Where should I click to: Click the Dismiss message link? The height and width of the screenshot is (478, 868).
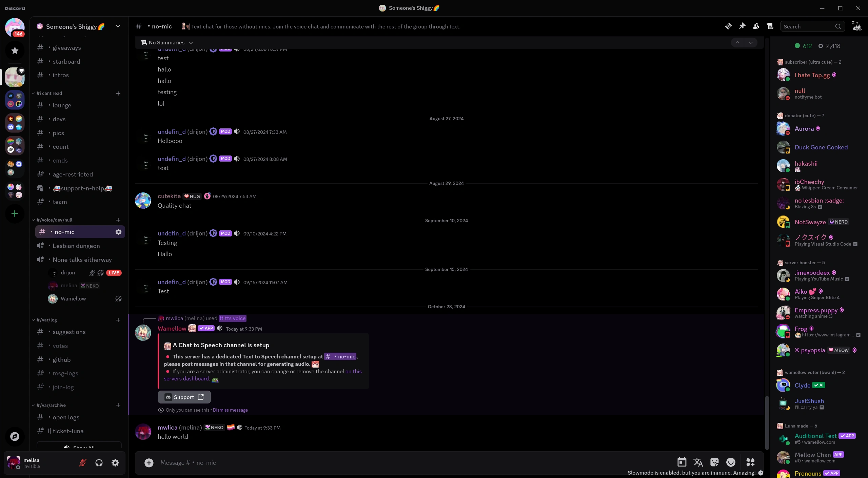pyautogui.click(x=230, y=410)
